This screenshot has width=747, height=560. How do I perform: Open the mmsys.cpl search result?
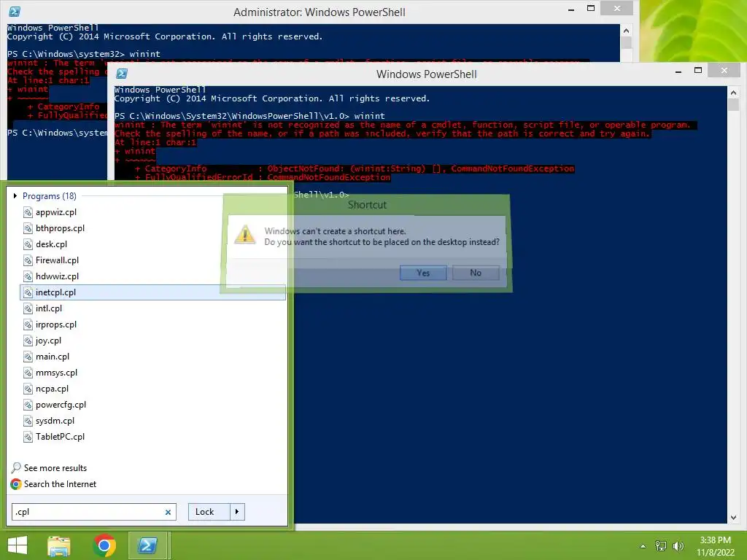click(152, 373)
